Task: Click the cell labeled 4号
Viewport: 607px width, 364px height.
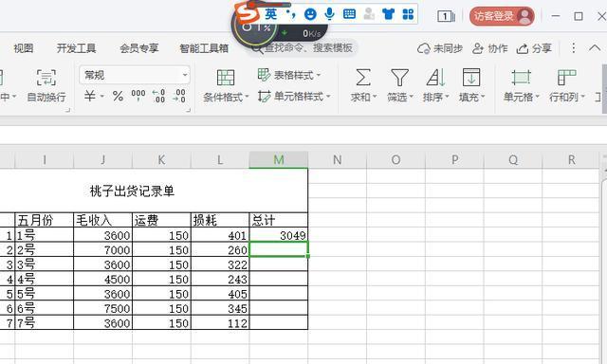Action: coord(45,279)
